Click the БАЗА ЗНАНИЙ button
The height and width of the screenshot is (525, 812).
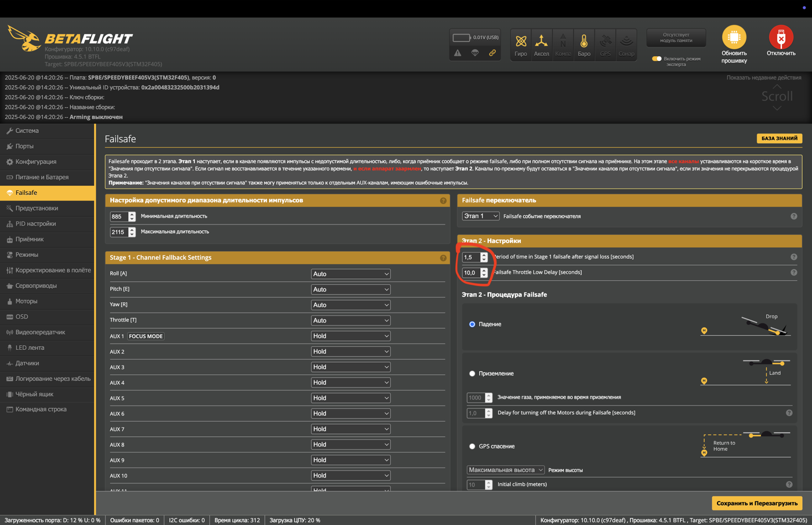point(779,139)
